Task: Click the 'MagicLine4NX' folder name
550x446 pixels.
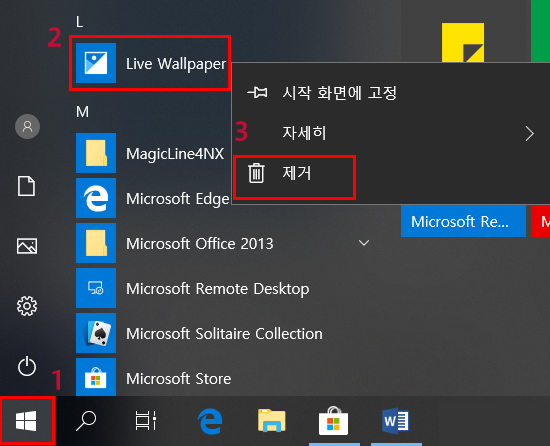Action: pos(175,154)
